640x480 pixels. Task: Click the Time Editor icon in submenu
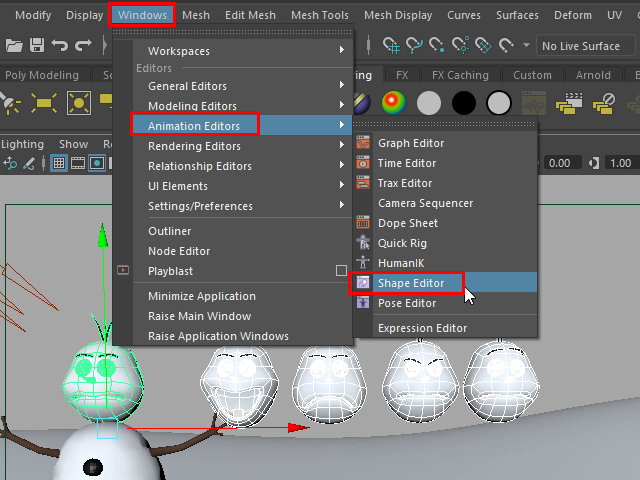pyautogui.click(x=363, y=163)
